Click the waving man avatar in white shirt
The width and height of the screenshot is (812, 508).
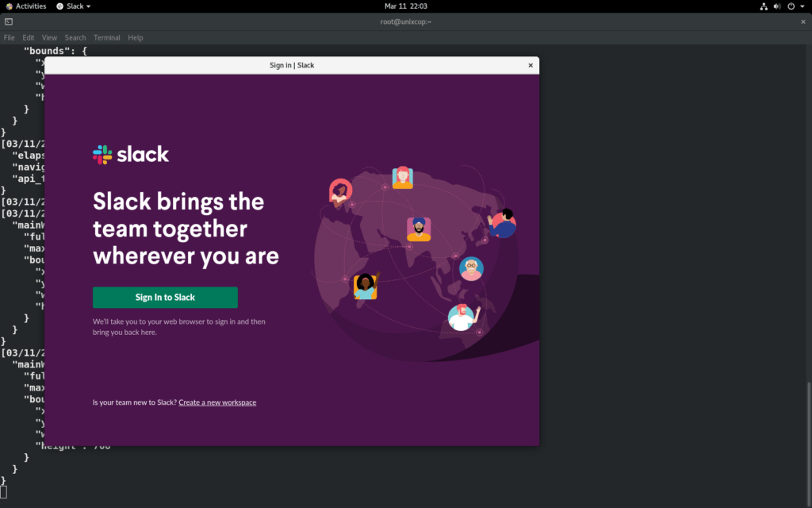pyautogui.click(x=462, y=317)
